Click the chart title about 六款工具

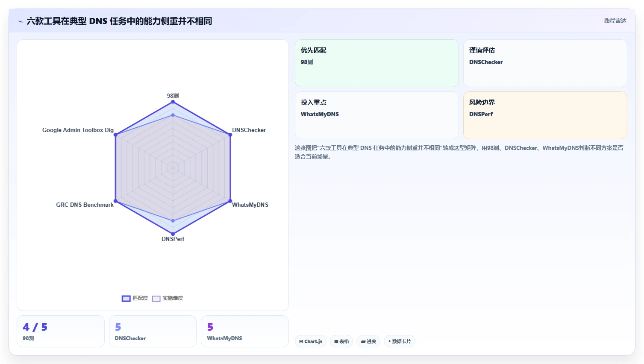coord(119,21)
